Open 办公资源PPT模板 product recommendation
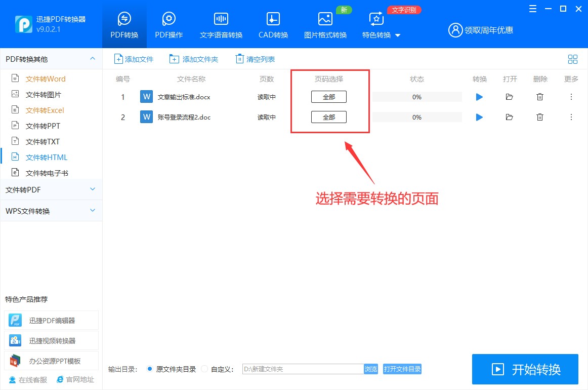 (x=52, y=361)
